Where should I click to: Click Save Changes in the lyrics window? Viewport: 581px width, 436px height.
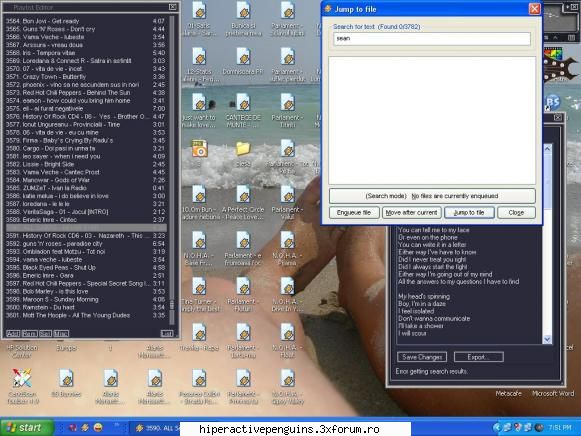click(x=422, y=357)
